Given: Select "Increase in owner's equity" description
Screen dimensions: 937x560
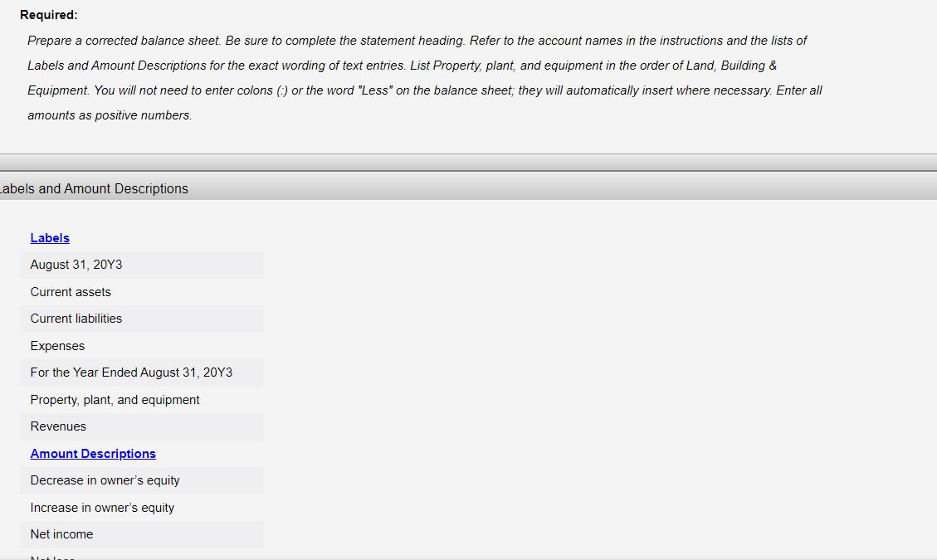Looking at the screenshot, I should pyautogui.click(x=101, y=508).
